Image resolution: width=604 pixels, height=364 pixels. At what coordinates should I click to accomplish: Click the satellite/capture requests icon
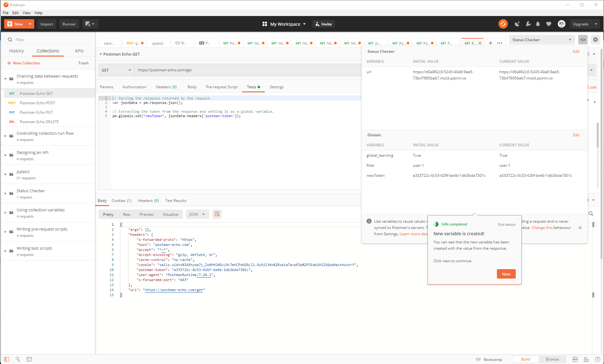(517, 24)
